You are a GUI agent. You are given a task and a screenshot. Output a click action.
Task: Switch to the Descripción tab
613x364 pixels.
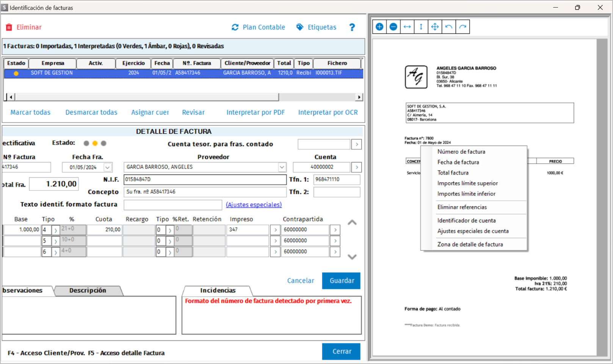(88, 291)
